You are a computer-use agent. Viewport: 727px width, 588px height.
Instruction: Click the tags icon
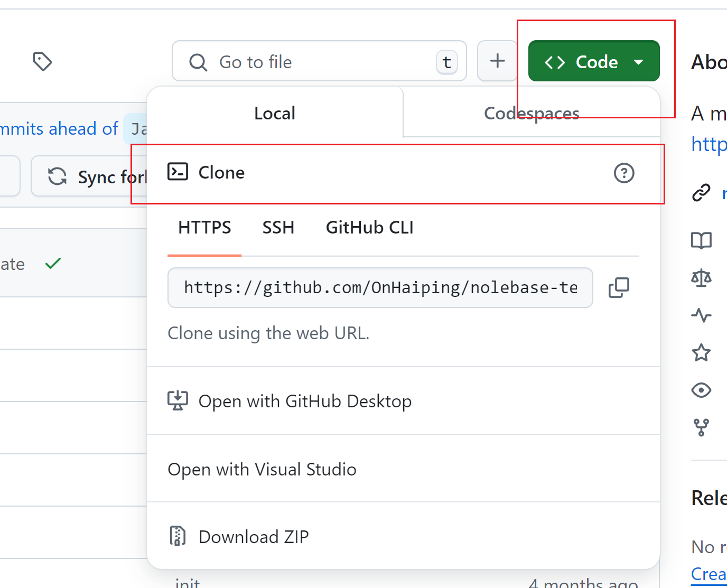click(x=42, y=61)
